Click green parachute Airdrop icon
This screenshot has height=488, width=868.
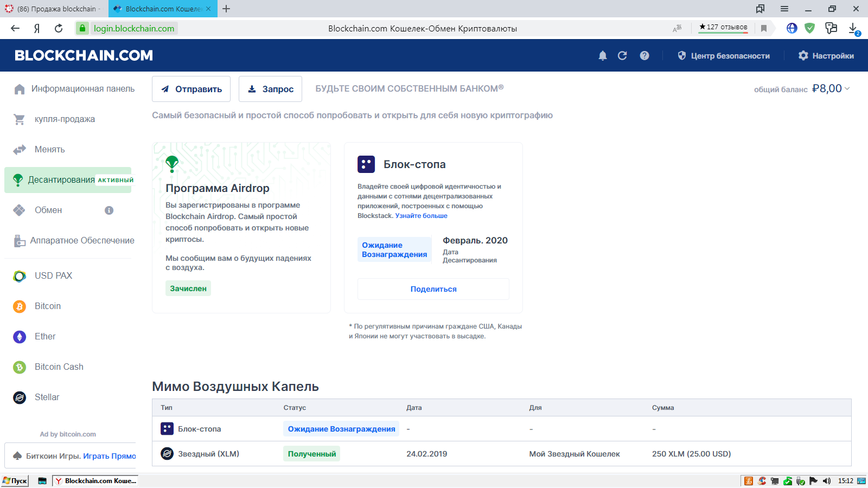click(x=172, y=163)
